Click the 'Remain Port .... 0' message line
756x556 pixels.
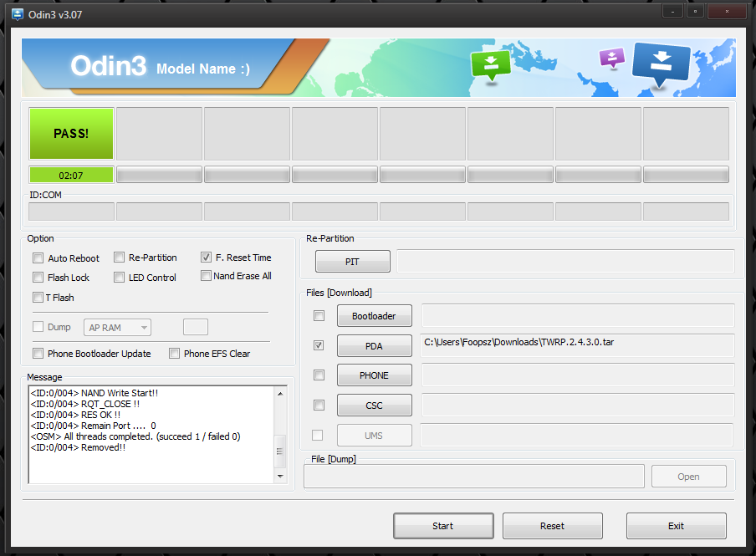94,426
